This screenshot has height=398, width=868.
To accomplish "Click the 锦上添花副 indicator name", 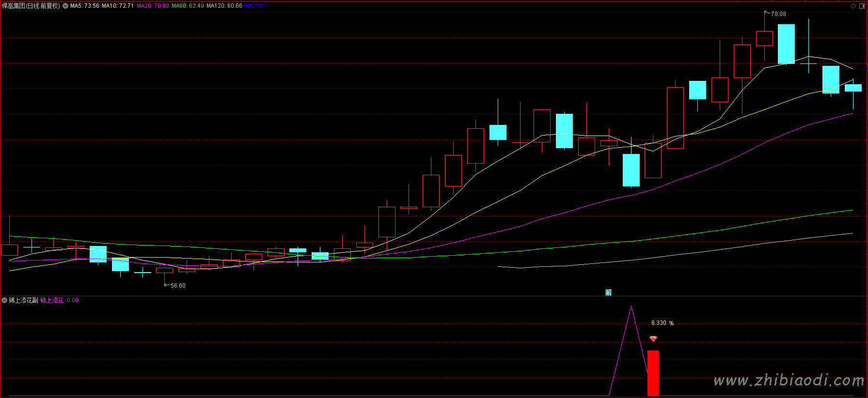I will click(23, 300).
